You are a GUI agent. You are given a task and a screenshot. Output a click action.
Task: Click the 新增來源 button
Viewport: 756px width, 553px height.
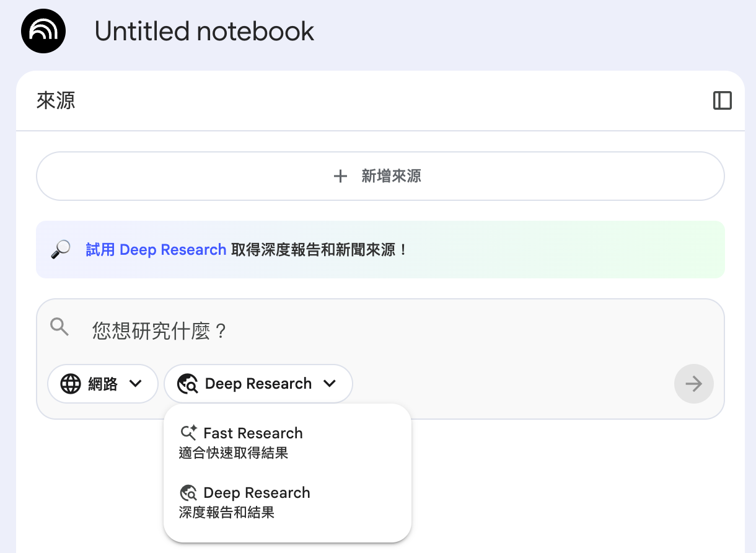(x=380, y=176)
